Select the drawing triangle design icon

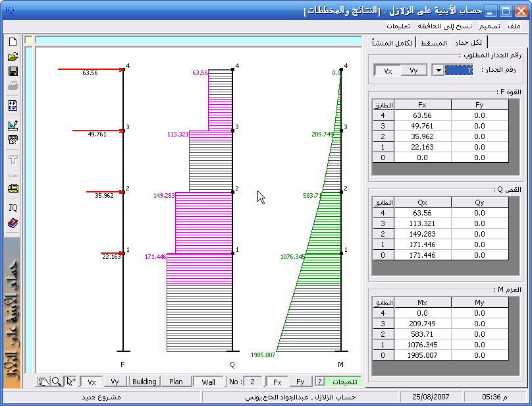click(13, 125)
